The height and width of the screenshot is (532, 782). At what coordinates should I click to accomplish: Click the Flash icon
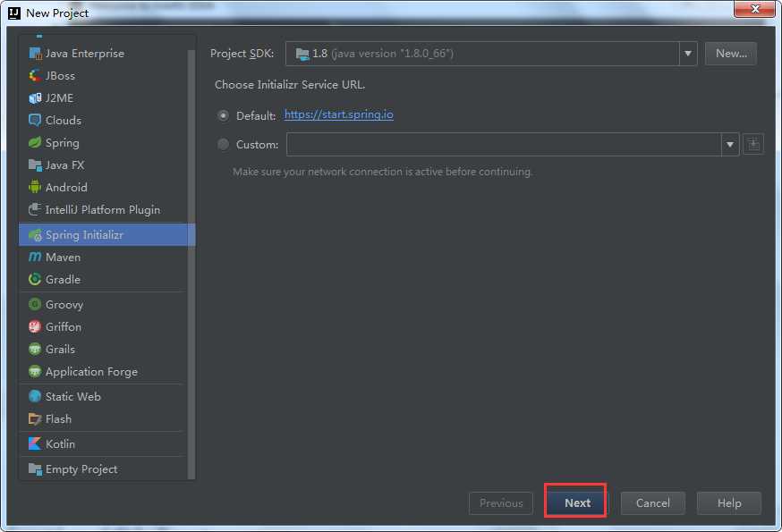point(35,418)
